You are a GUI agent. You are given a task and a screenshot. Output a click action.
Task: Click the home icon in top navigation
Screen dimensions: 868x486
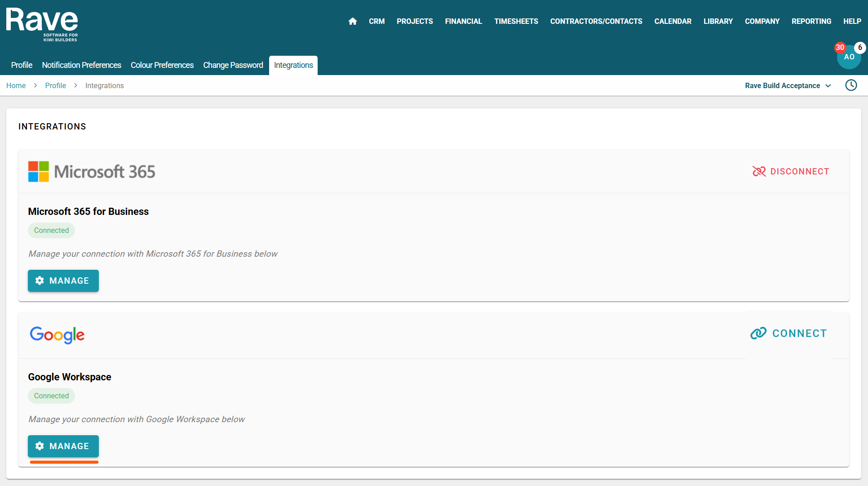pyautogui.click(x=353, y=21)
